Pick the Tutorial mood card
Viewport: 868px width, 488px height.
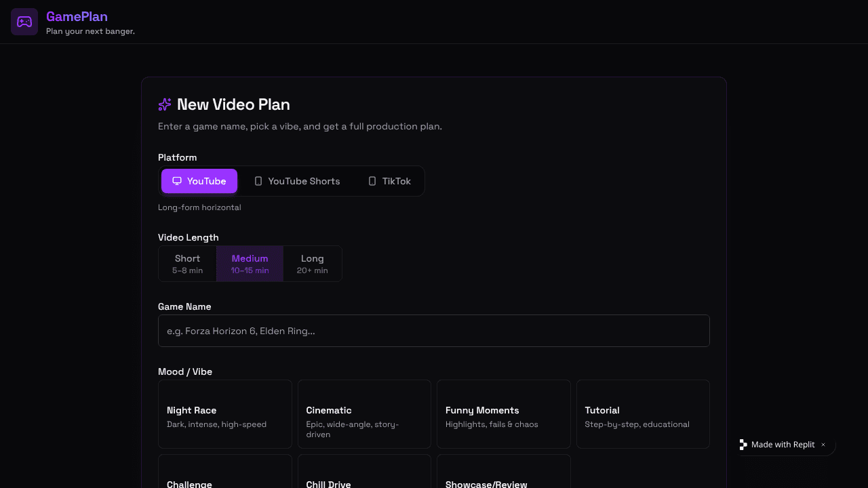point(643,414)
